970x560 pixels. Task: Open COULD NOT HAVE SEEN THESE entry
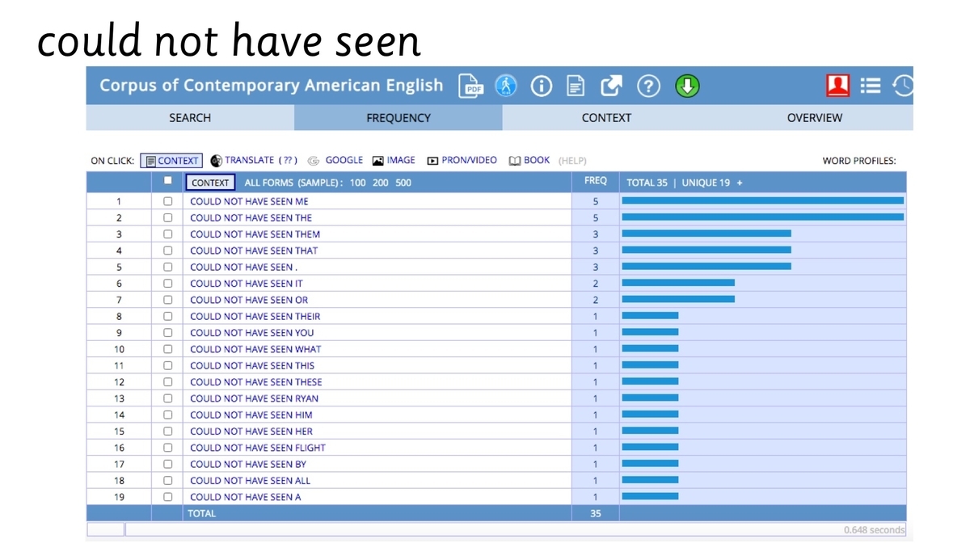[x=255, y=382]
